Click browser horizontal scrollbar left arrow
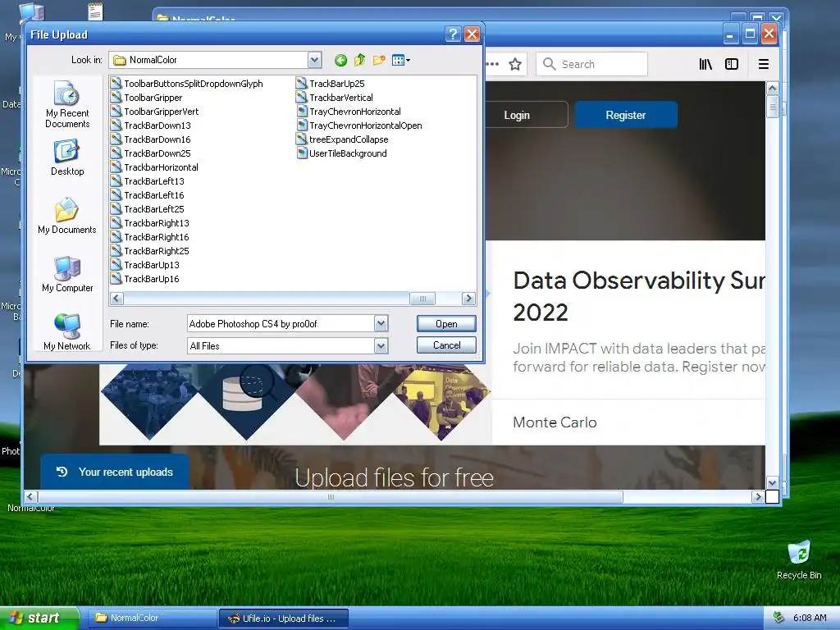The image size is (840, 630). (30, 496)
